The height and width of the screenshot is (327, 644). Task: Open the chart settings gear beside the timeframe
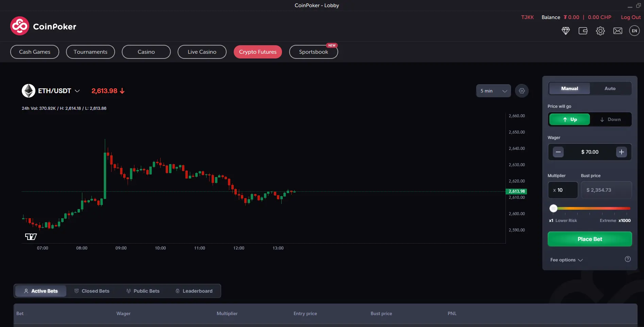[522, 91]
